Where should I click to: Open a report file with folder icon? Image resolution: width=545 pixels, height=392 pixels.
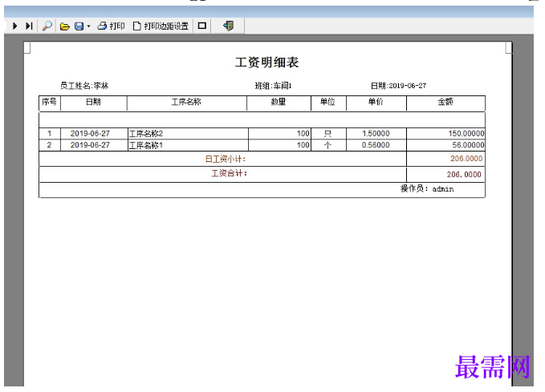tap(65, 26)
